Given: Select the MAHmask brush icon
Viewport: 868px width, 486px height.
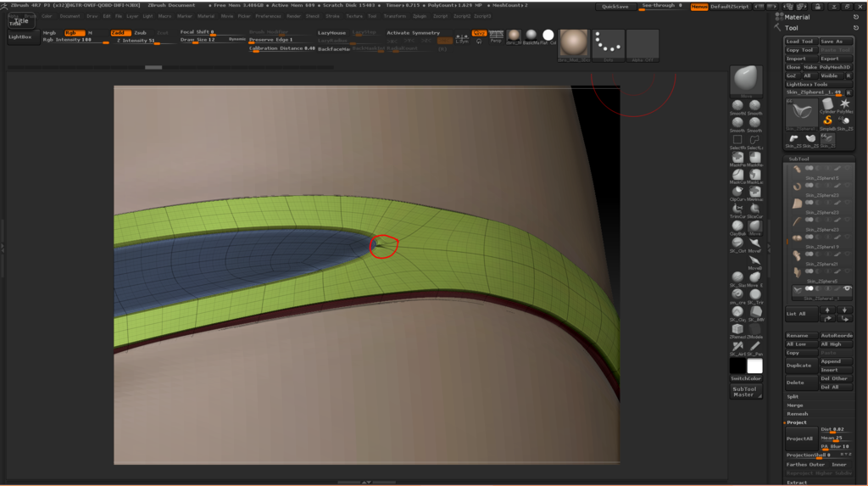Looking at the screenshot, I should coord(754,193).
